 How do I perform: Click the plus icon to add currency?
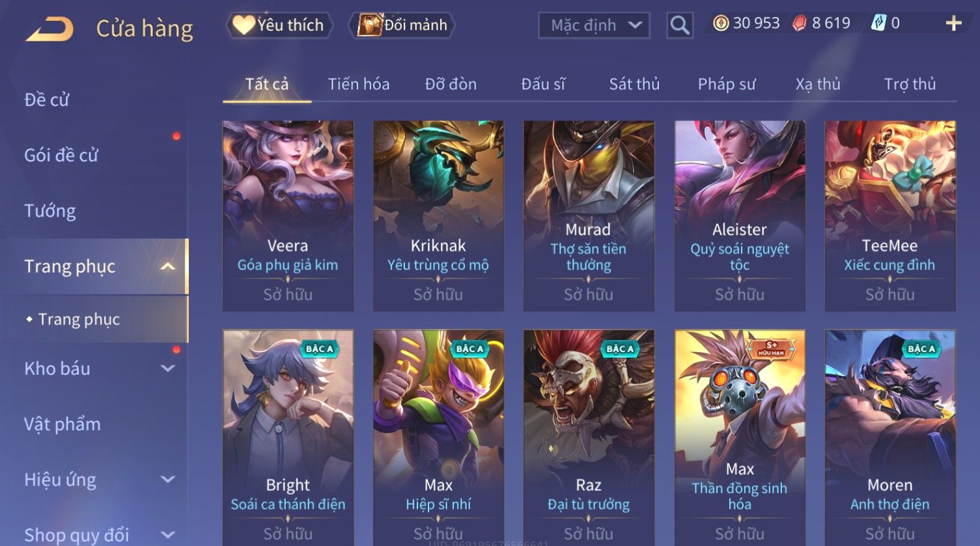(954, 23)
